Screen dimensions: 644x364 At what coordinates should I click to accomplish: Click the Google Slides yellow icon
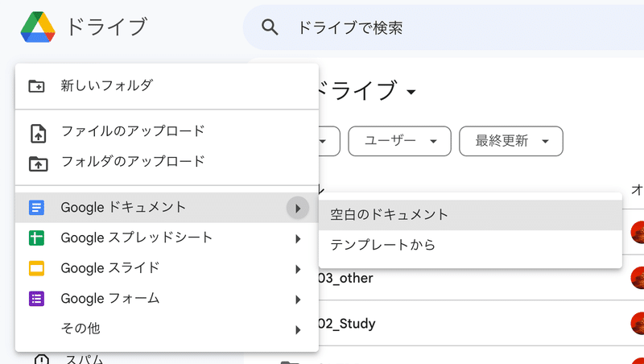pyautogui.click(x=36, y=268)
